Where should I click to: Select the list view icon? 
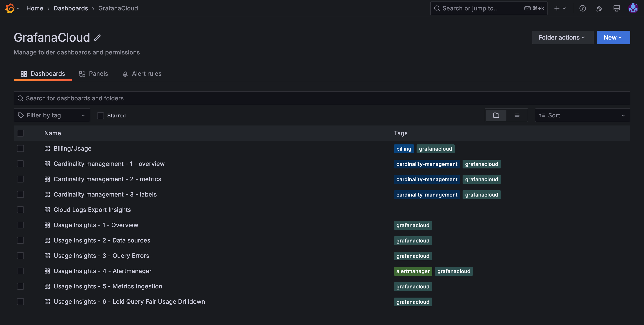tap(516, 115)
